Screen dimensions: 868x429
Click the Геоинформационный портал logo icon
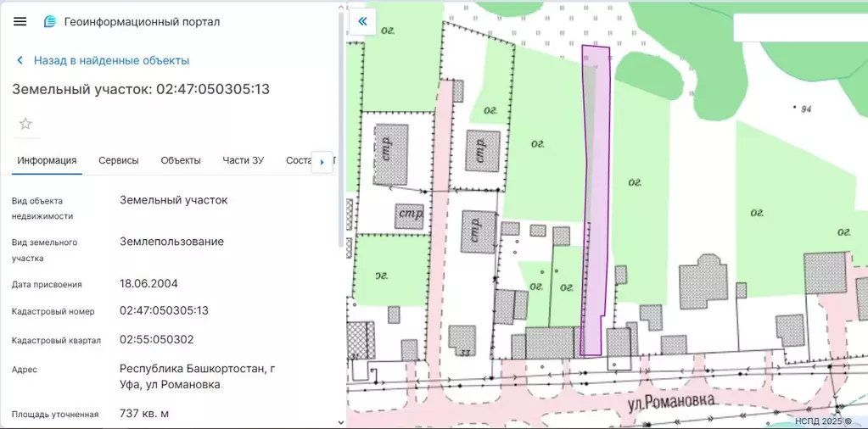[50, 21]
